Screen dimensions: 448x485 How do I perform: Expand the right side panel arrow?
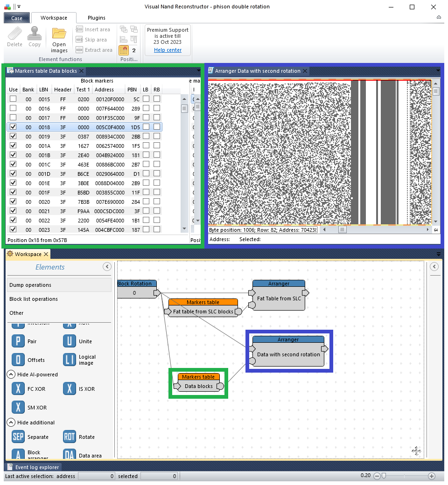point(434,267)
